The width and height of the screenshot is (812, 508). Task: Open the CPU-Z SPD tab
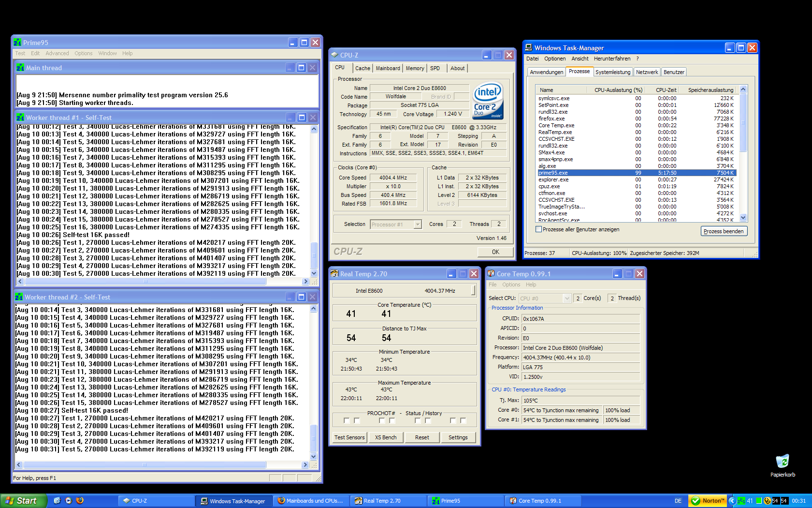click(x=435, y=68)
